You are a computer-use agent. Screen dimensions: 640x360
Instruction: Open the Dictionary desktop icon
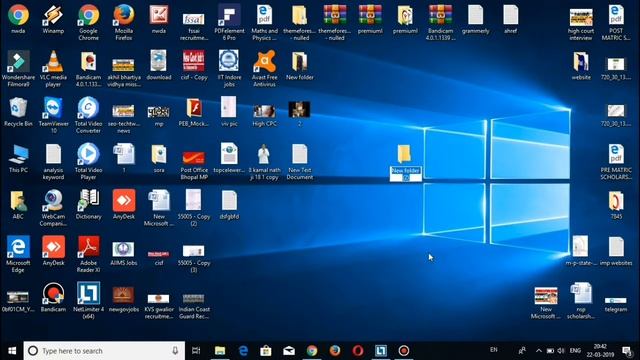(89, 205)
